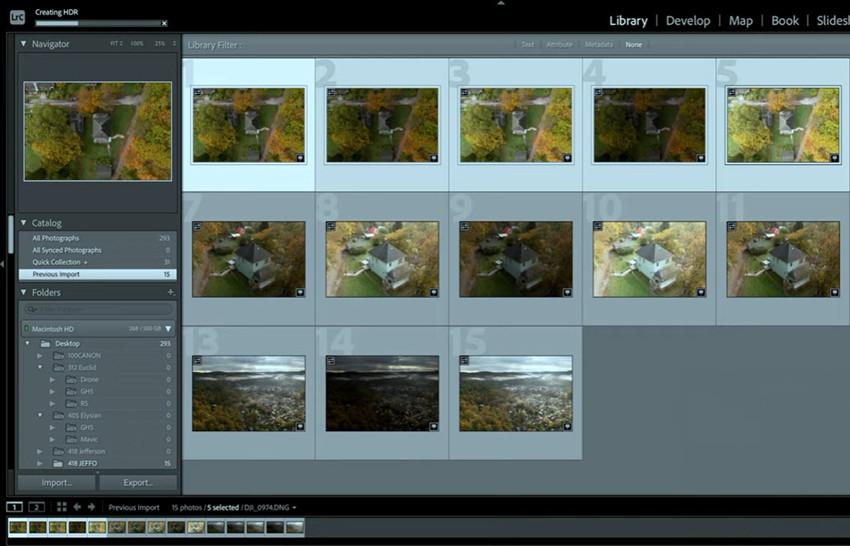The height and width of the screenshot is (546, 850).
Task: Click the badge icon on photo 8
Action: 434,292
